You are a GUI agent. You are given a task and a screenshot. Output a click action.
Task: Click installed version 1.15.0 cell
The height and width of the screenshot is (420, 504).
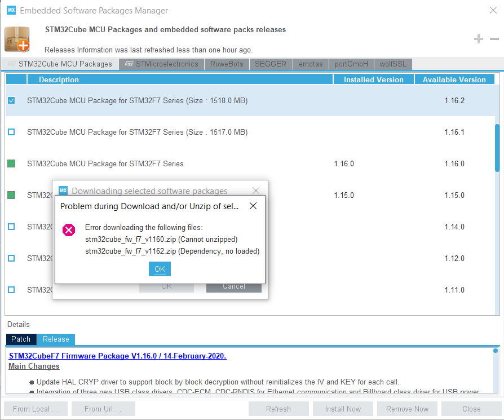pos(344,195)
